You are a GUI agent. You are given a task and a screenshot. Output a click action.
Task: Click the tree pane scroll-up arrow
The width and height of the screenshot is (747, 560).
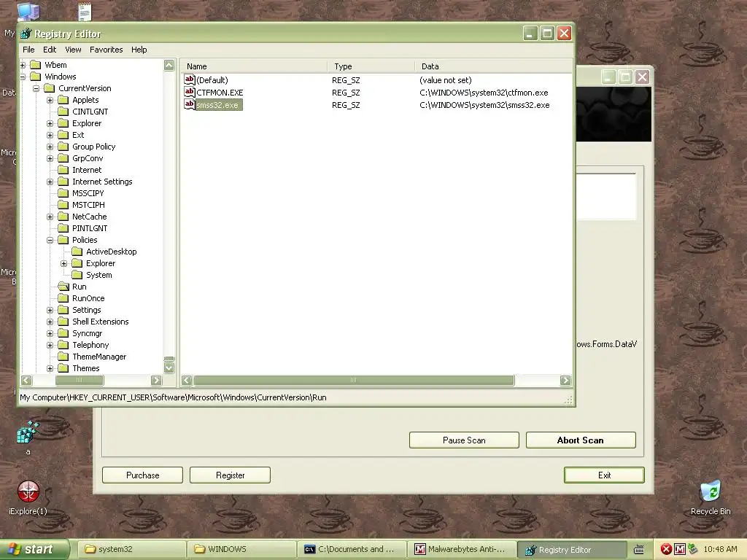point(169,65)
